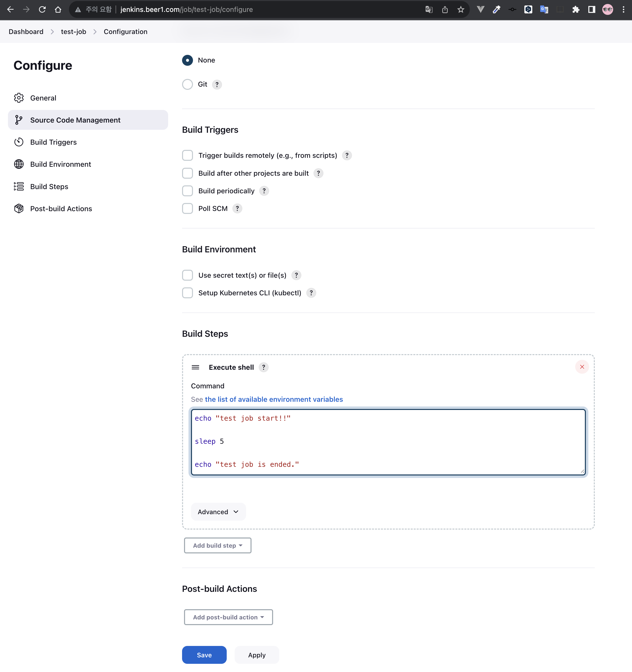Expand the Advanced options dropdown
This screenshot has width=632, height=672.
(x=218, y=512)
